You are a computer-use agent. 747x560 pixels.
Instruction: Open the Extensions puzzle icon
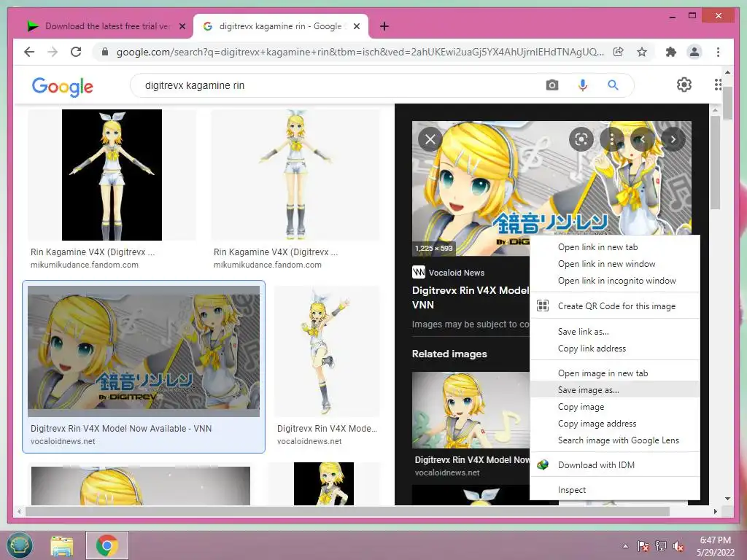[x=671, y=52]
